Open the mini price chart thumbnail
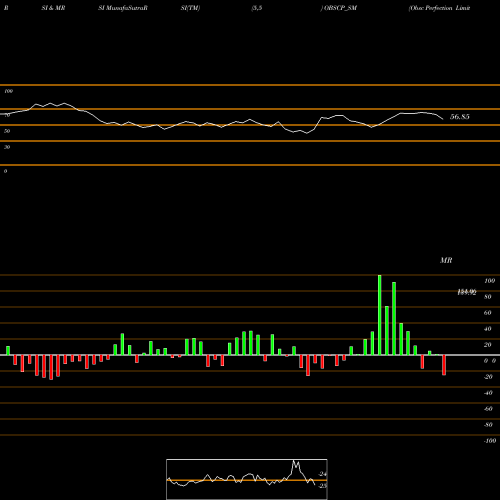 [247, 479]
